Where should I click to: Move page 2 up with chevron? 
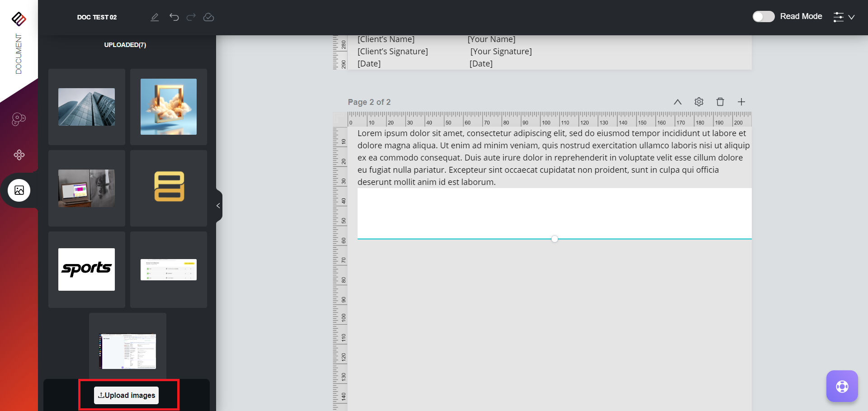(678, 102)
